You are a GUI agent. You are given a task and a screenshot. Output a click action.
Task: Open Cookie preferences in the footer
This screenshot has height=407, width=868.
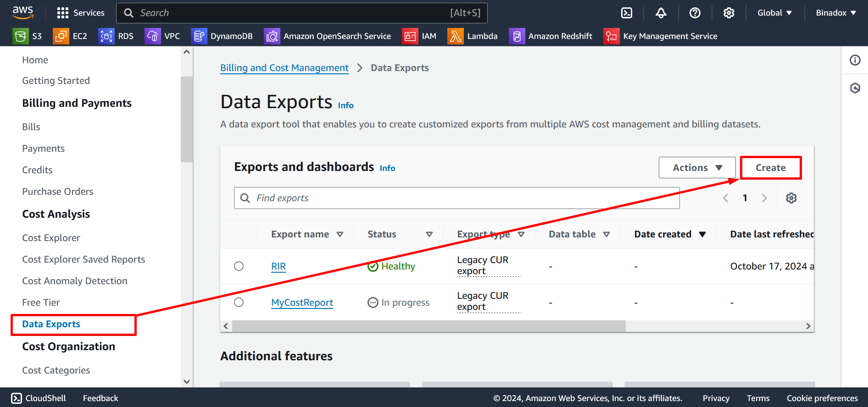coord(822,398)
